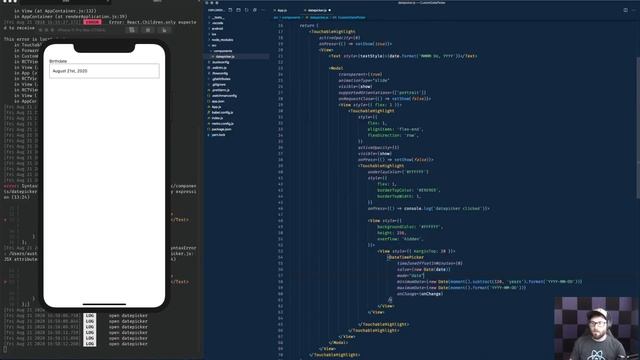This screenshot has width=640, height=360.
Task: Create a new file from the Explorer header
Action: (230, 10)
